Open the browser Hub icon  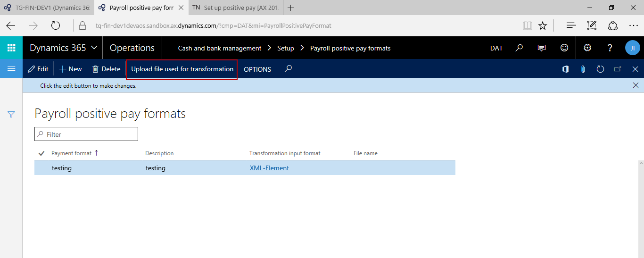pyautogui.click(x=571, y=25)
